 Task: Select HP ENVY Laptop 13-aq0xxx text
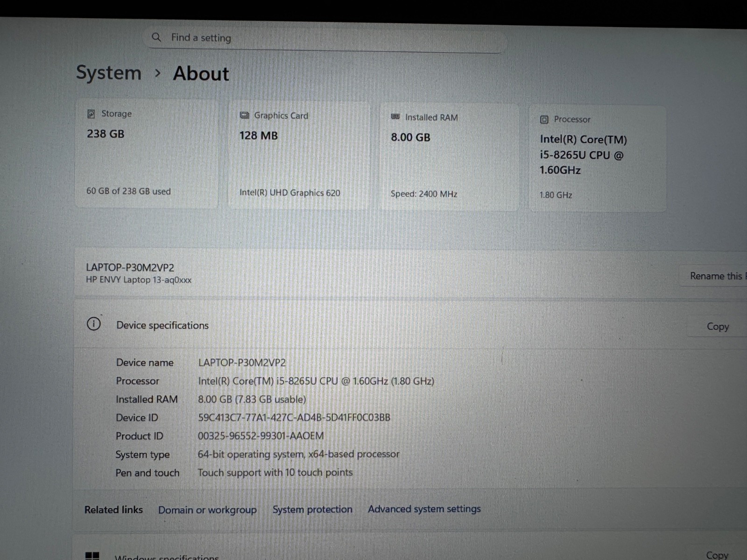(139, 280)
